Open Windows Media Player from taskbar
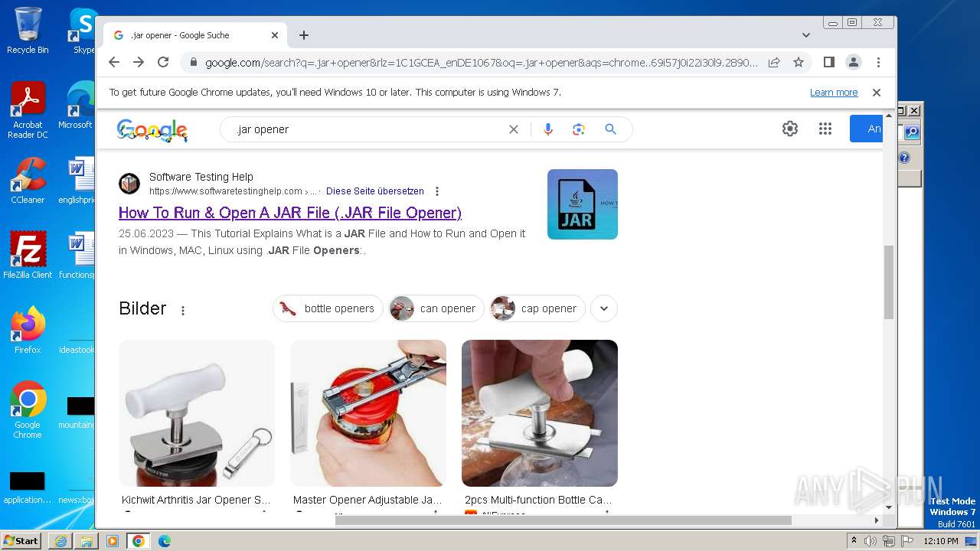The image size is (980, 551). pos(113,541)
